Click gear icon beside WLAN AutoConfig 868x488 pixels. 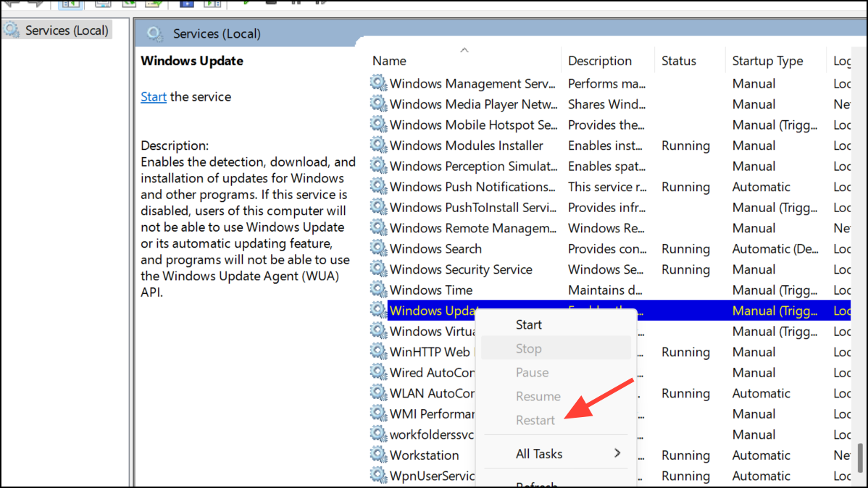pyautogui.click(x=379, y=393)
